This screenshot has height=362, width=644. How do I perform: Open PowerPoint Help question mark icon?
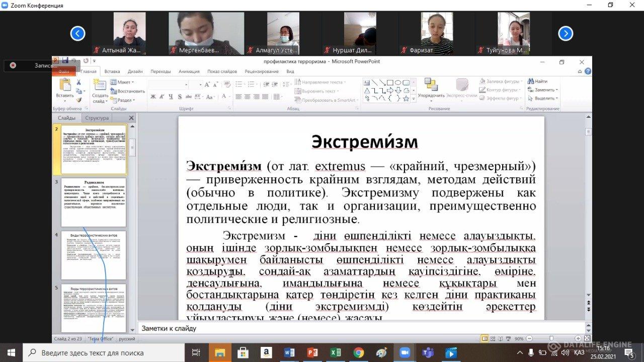click(x=587, y=71)
